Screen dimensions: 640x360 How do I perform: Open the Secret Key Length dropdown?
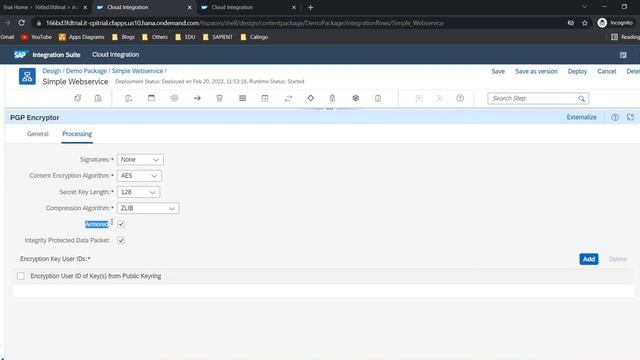(x=138, y=192)
